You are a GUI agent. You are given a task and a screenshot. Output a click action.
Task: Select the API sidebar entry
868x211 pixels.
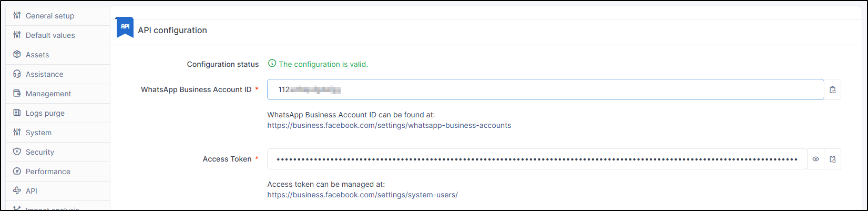[x=32, y=191]
